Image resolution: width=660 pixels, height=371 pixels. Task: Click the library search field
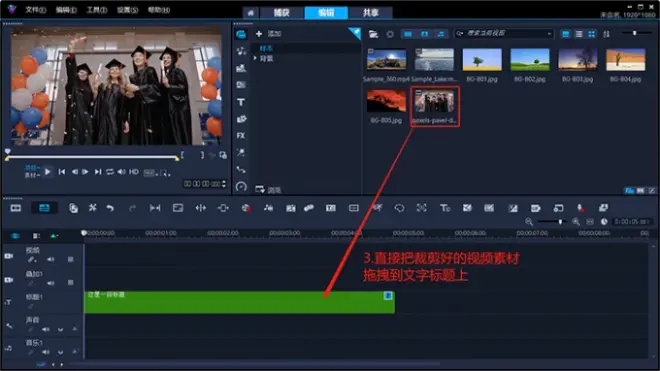click(503, 33)
